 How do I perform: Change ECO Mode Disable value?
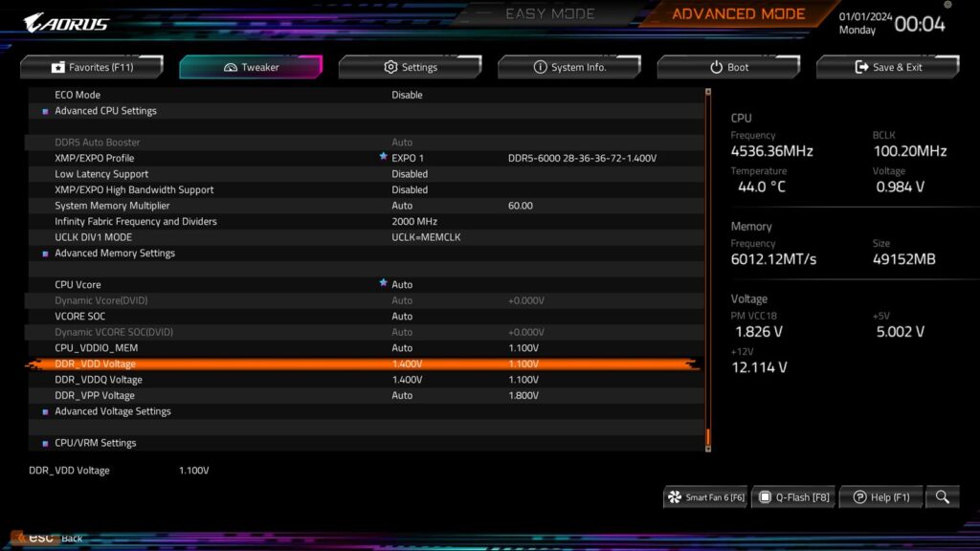pos(407,95)
